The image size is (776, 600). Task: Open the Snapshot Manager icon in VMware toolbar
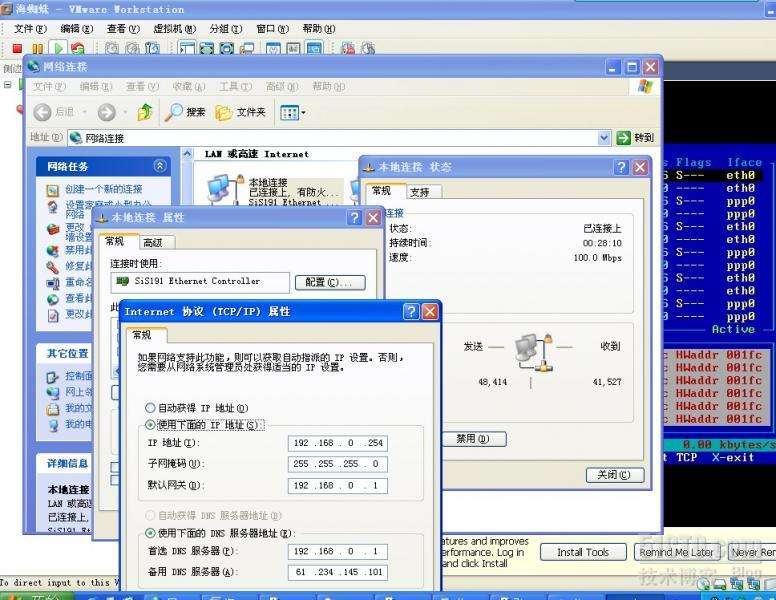(x=152, y=49)
